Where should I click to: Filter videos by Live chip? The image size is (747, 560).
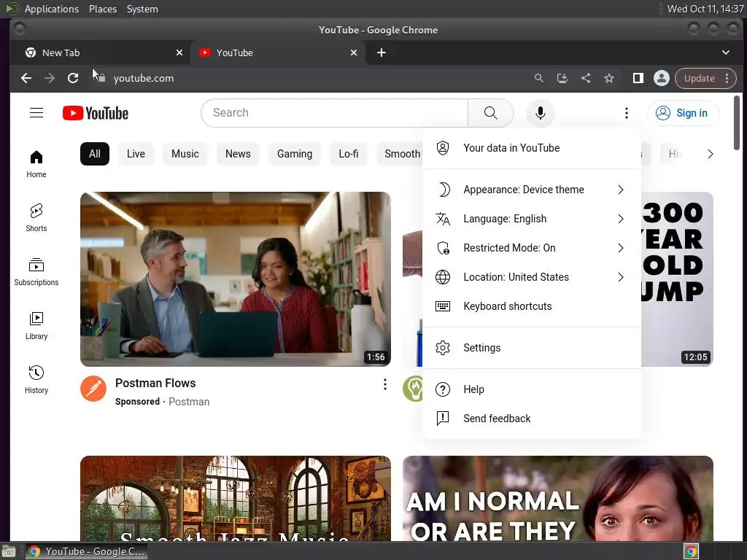pos(136,154)
